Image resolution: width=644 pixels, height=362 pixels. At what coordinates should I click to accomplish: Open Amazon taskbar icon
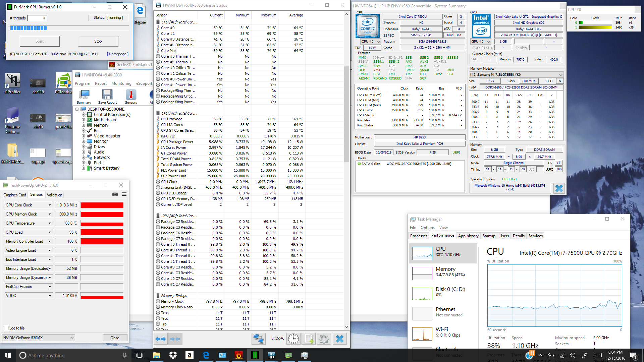(x=190, y=355)
